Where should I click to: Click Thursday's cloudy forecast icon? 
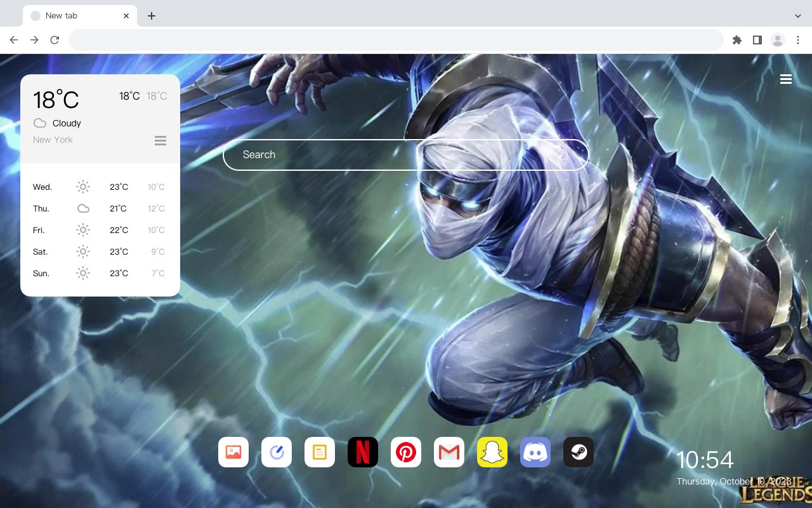pyautogui.click(x=83, y=208)
